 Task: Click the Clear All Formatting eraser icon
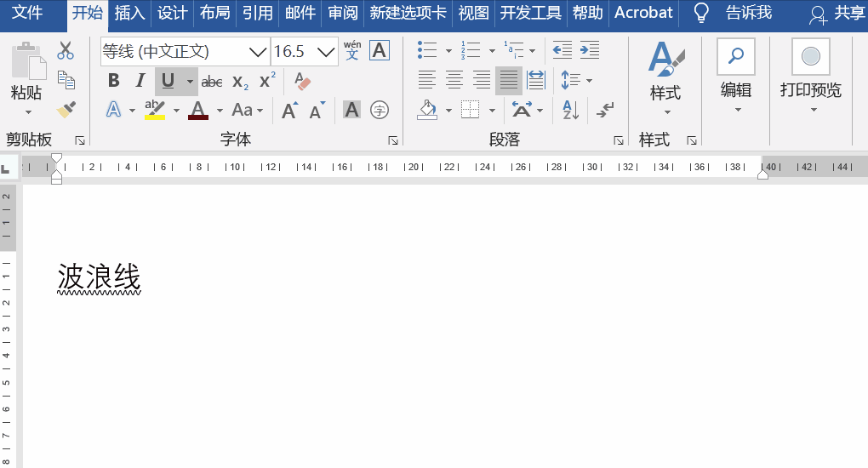pyautogui.click(x=302, y=82)
